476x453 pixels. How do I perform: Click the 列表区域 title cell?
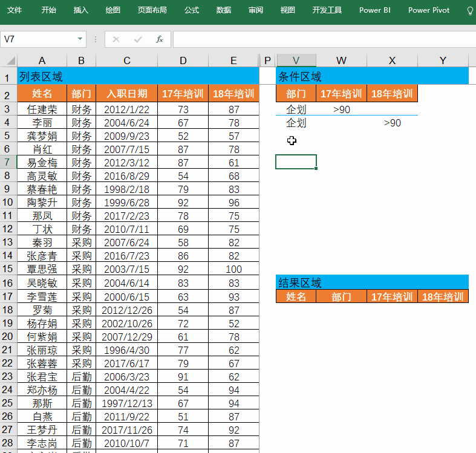pyautogui.click(x=138, y=76)
